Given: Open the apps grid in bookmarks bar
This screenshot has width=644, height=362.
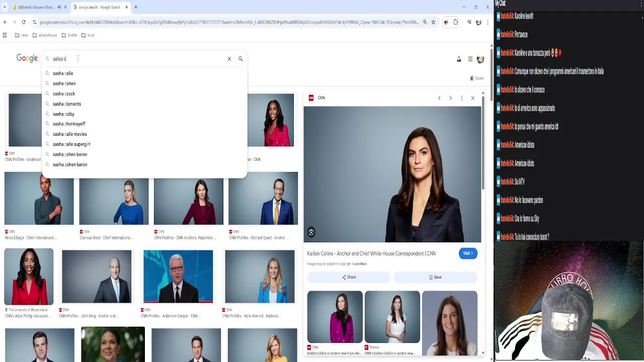Looking at the screenshot, I should [5, 35].
